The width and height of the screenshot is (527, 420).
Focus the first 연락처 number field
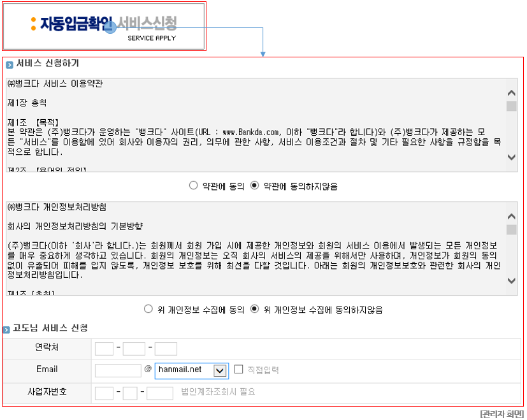click(105, 349)
